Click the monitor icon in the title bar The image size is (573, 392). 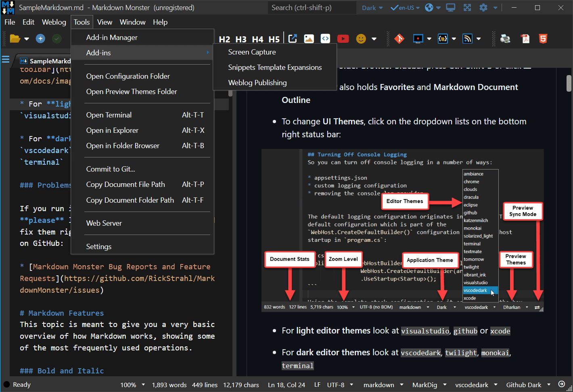click(x=451, y=8)
